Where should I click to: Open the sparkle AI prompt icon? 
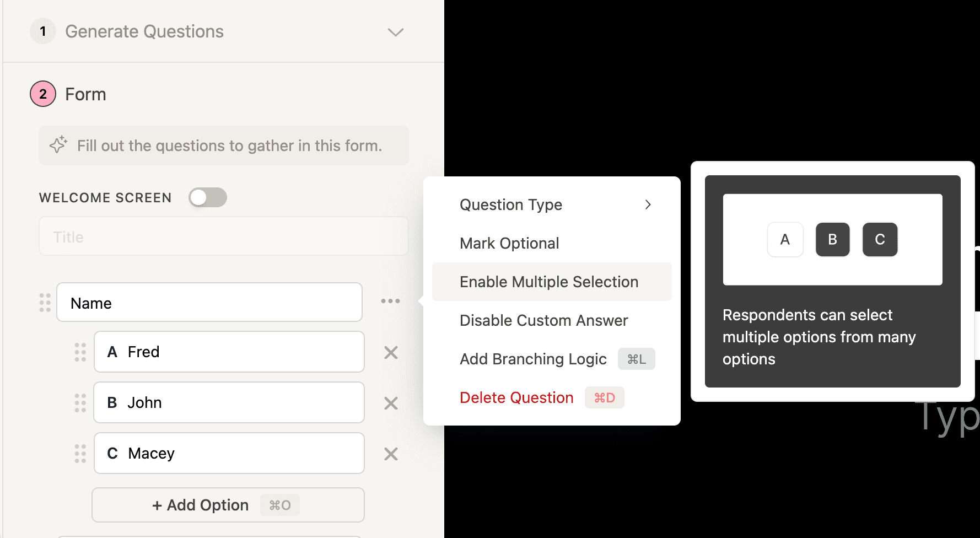[58, 145]
